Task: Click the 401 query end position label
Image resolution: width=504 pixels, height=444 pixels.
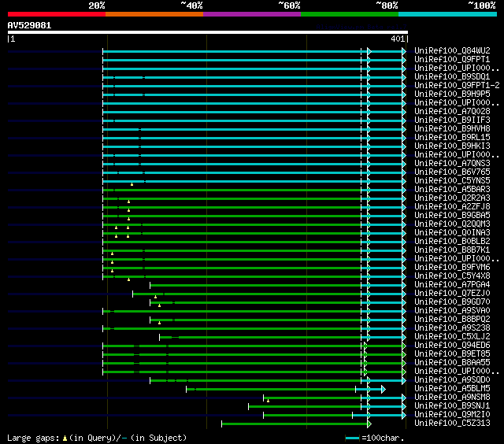Action: (x=398, y=39)
